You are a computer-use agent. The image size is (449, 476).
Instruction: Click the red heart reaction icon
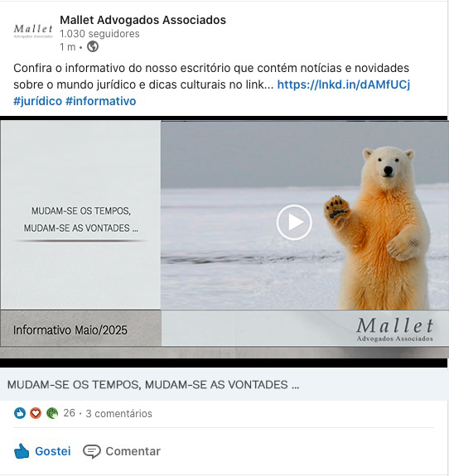(36, 413)
